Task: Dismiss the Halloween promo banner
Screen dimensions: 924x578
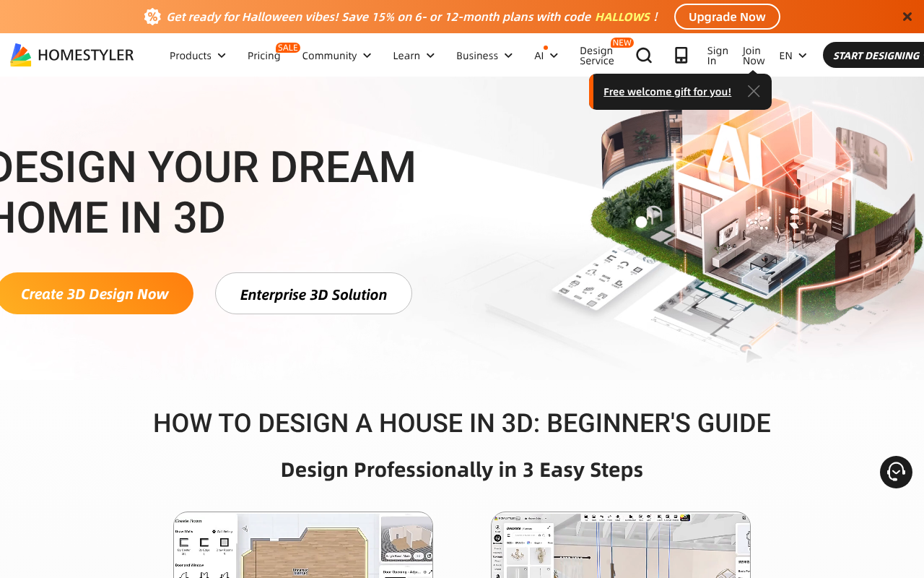Action: pyautogui.click(x=907, y=17)
